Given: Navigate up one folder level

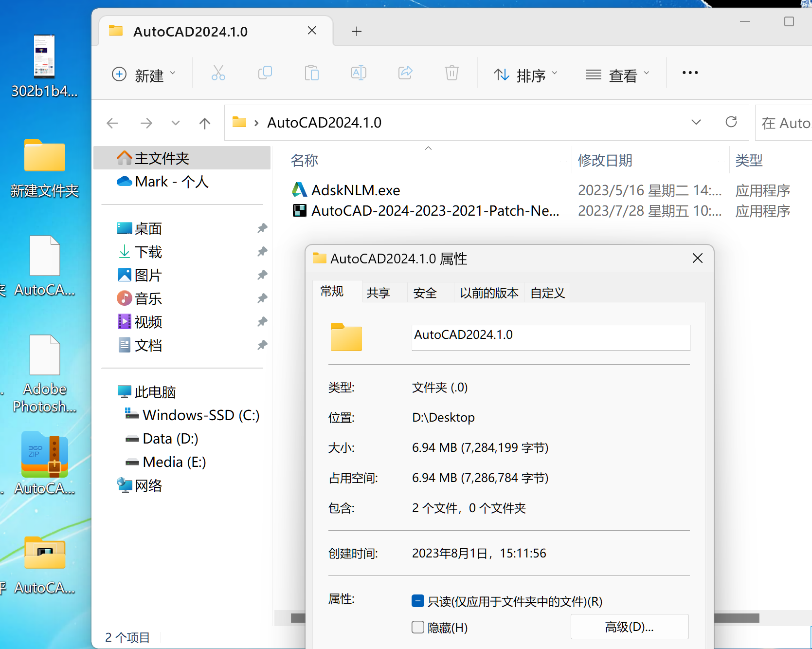Looking at the screenshot, I should pyautogui.click(x=204, y=123).
